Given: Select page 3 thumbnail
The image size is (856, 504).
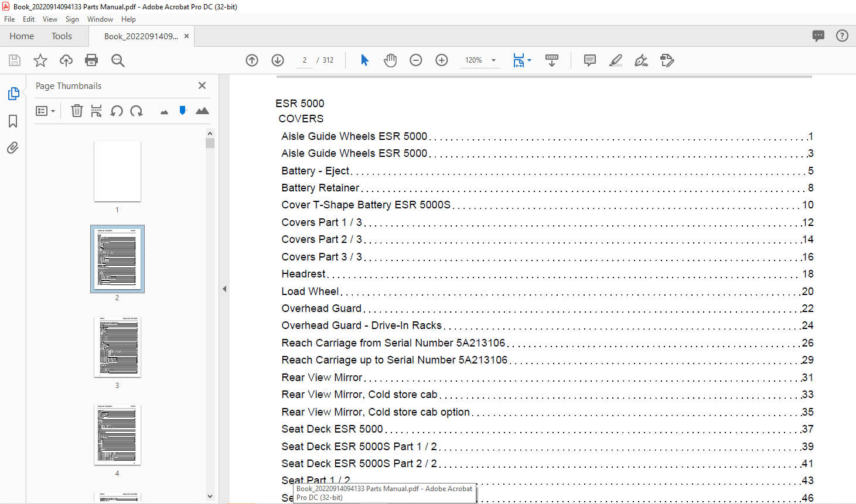Looking at the screenshot, I should (117, 347).
